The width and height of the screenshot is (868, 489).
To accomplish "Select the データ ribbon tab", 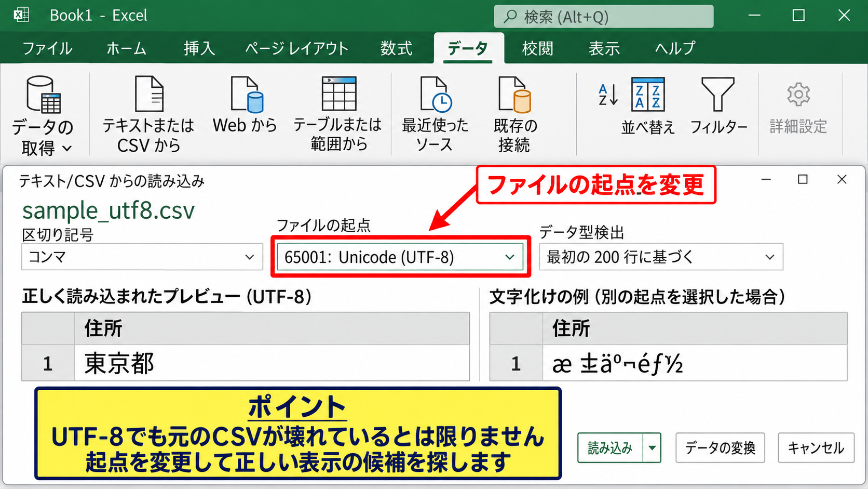I will pyautogui.click(x=468, y=48).
